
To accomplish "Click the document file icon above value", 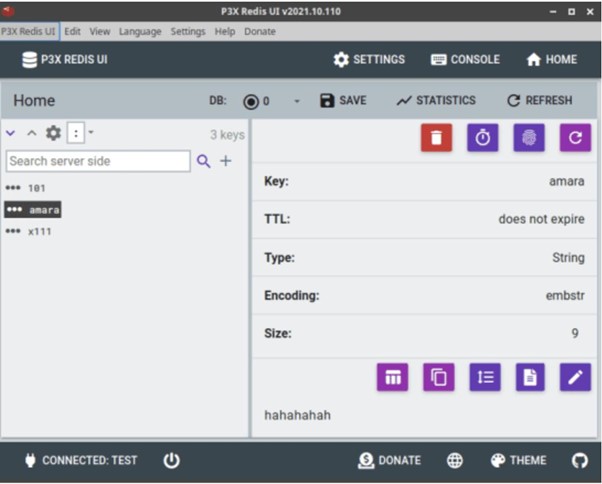I will point(530,377).
